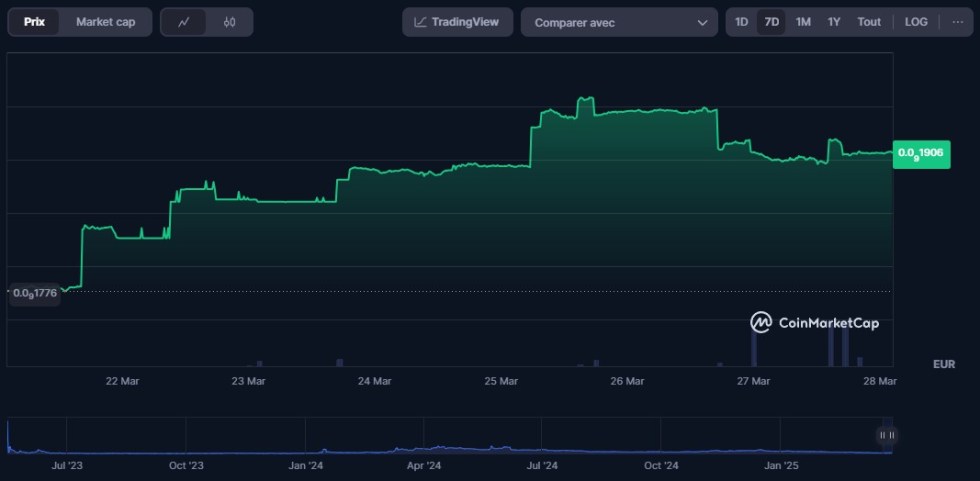The height and width of the screenshot is (481, 980).
Task: Select the 7D time range
Action: click(771, 22)
